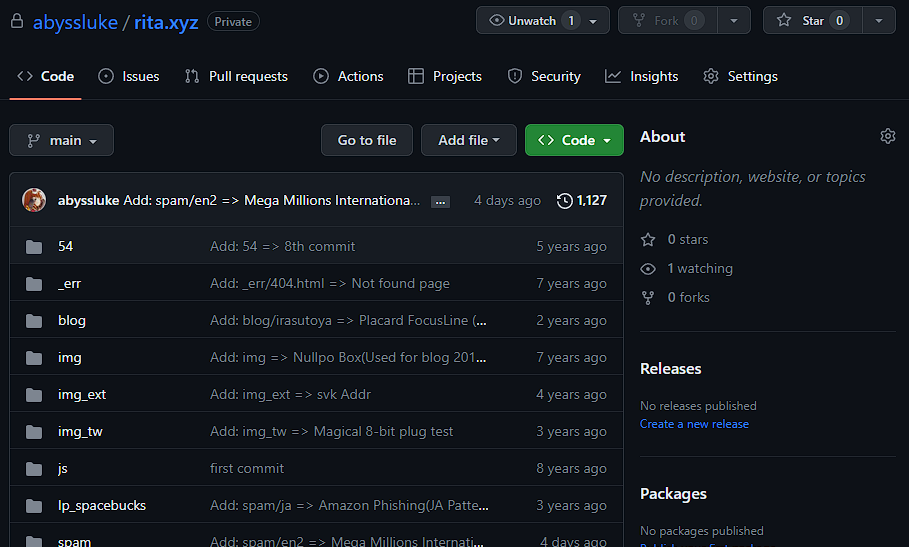Open the Pull requests tab

point(236,76)
